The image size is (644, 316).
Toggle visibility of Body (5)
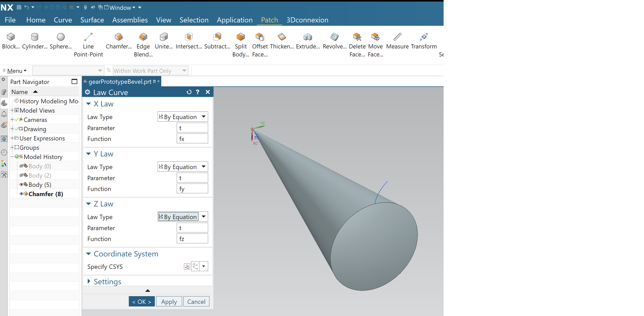coord(22,185)
